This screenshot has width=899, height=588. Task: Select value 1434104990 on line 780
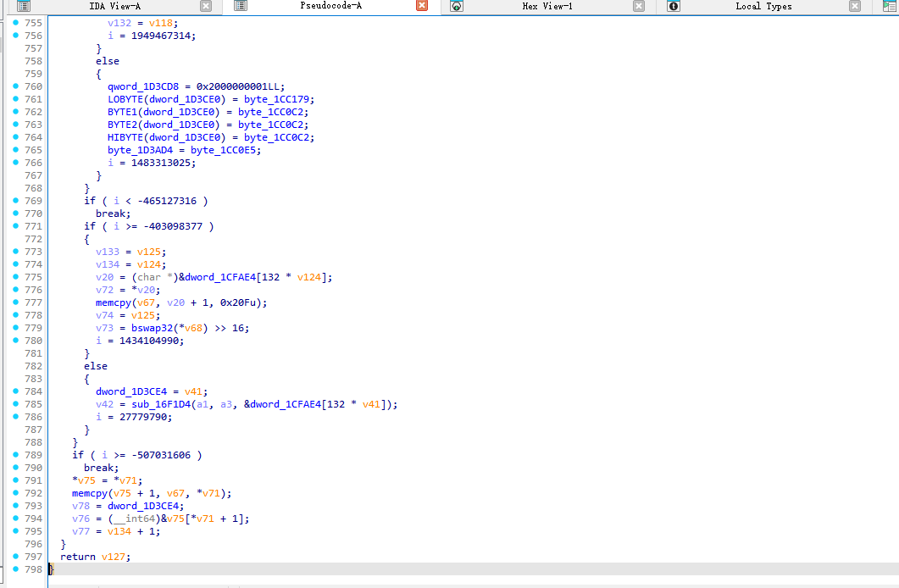pos(149,341)
